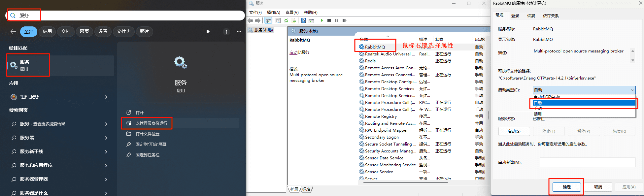This screenshot has height=196, width=644.
Task: Click the Restart Service toolbar icon
Action: coord(344,20)
